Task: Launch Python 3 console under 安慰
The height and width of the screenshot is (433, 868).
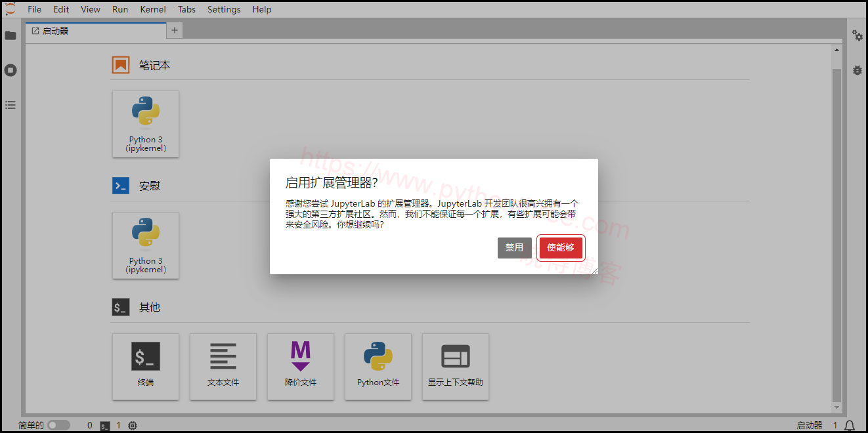Action: pos(146,245)
